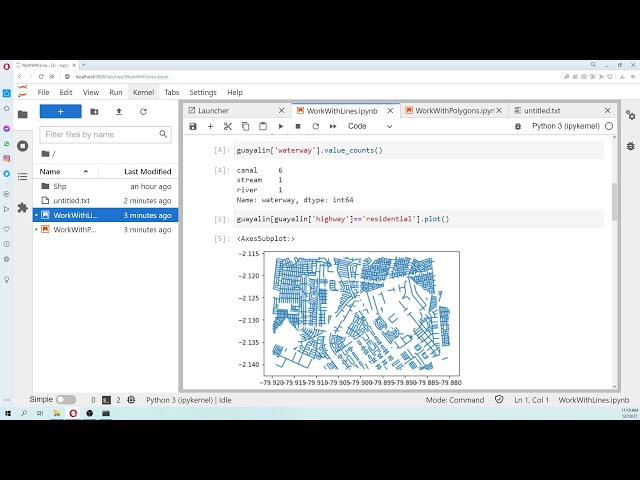The width and height of the screenshot is (640, 480).
Task: Open the File menu
Action: 43,92
